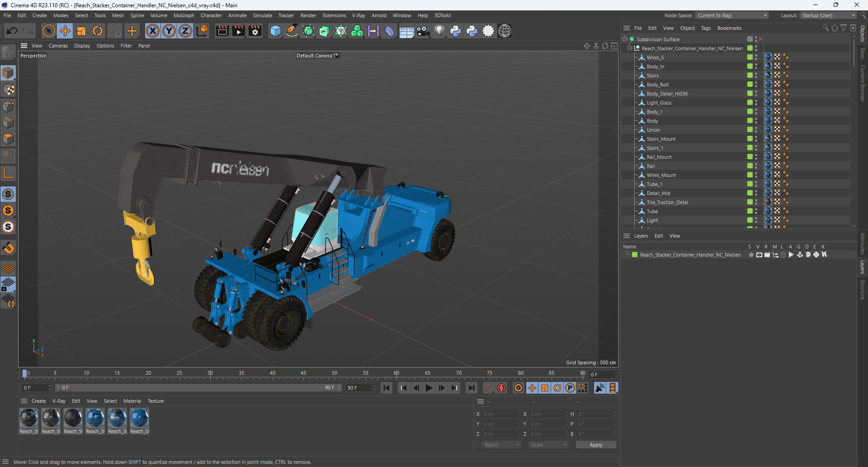Toggle X axis lock

(153, 31)
